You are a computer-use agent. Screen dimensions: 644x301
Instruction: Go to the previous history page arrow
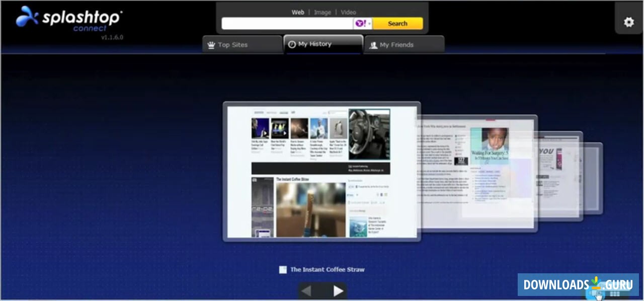pos(306,290)
